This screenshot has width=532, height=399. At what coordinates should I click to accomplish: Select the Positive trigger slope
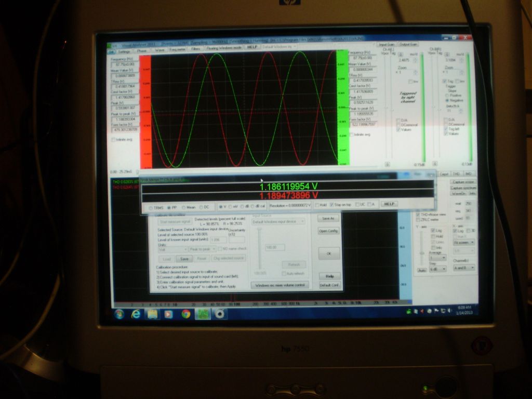click(447, 96)
